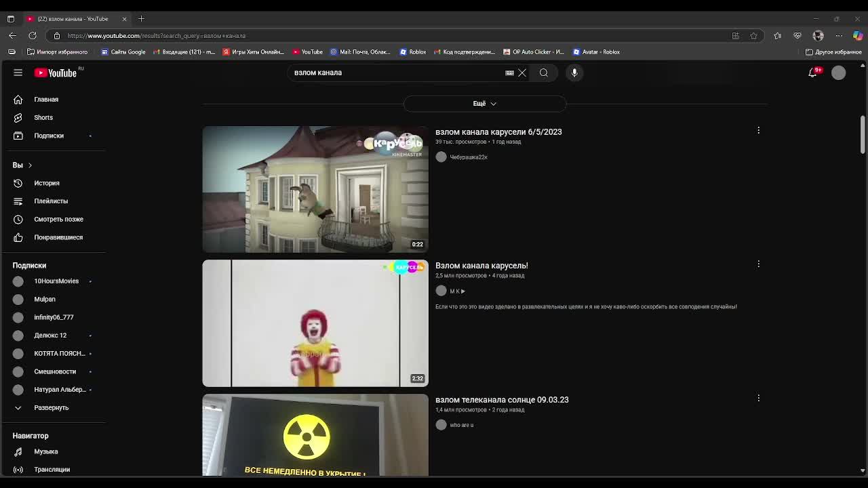This screenshot has width=868, height=488.
Task: Go back to the previous page
Action: (13, 35)
